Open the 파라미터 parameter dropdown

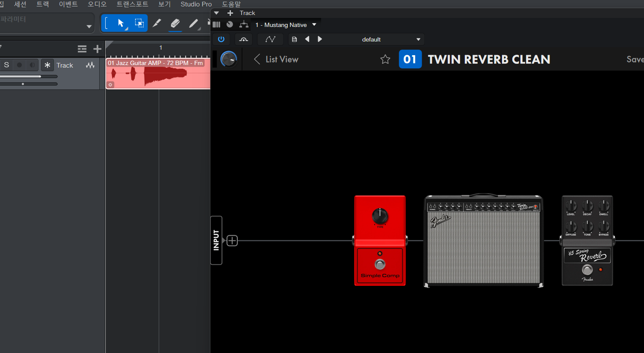pos(89,27)
